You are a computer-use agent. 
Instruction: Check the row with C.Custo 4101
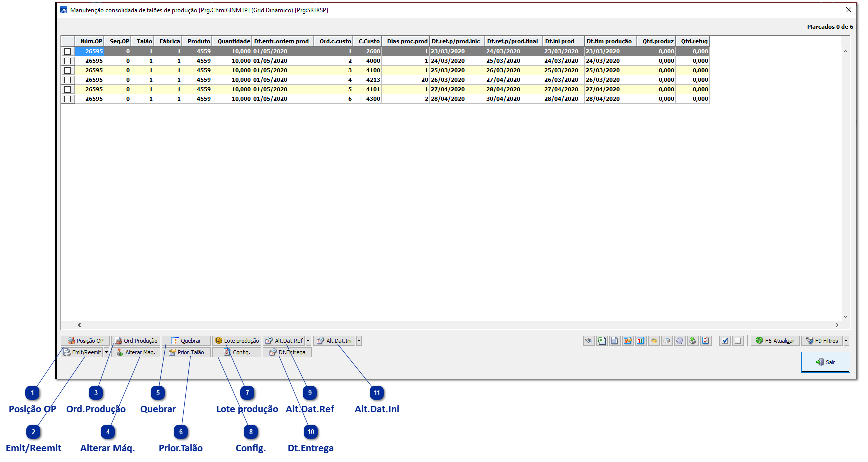(68, 89)
